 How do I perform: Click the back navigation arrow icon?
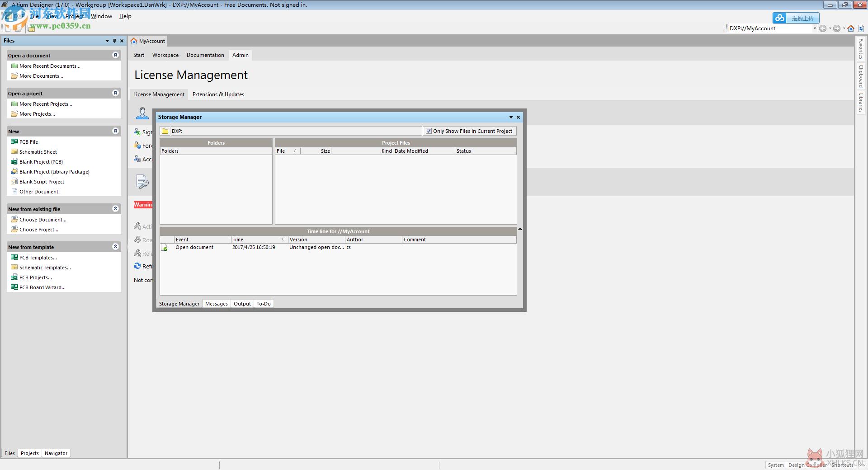823,28
